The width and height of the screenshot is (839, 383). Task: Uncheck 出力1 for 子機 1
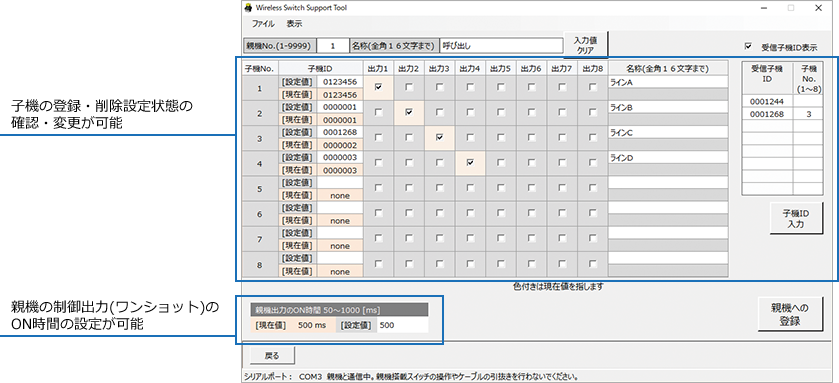378,87
